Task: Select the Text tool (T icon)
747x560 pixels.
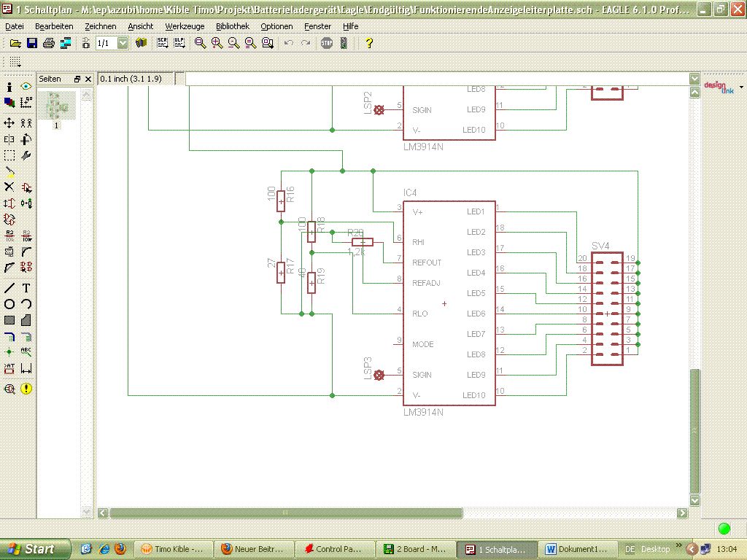Action: click(x=26, y=288)
